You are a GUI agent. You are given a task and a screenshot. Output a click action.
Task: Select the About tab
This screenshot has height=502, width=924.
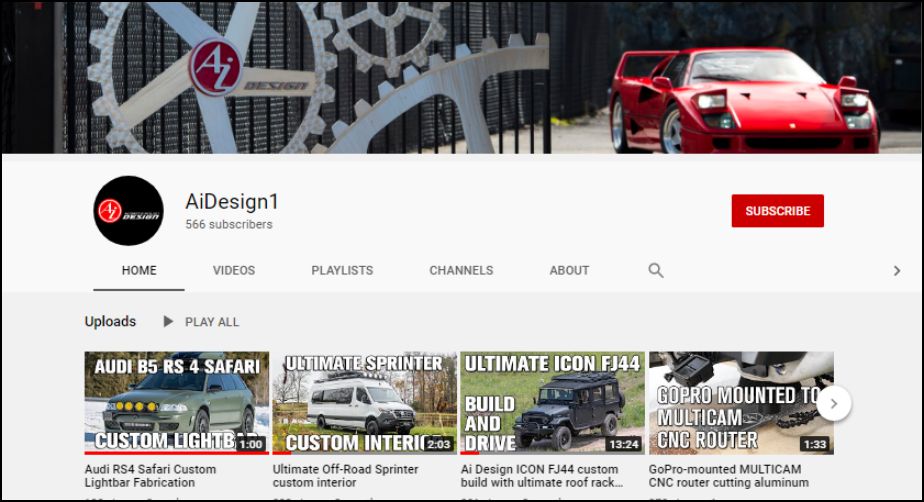569,270
